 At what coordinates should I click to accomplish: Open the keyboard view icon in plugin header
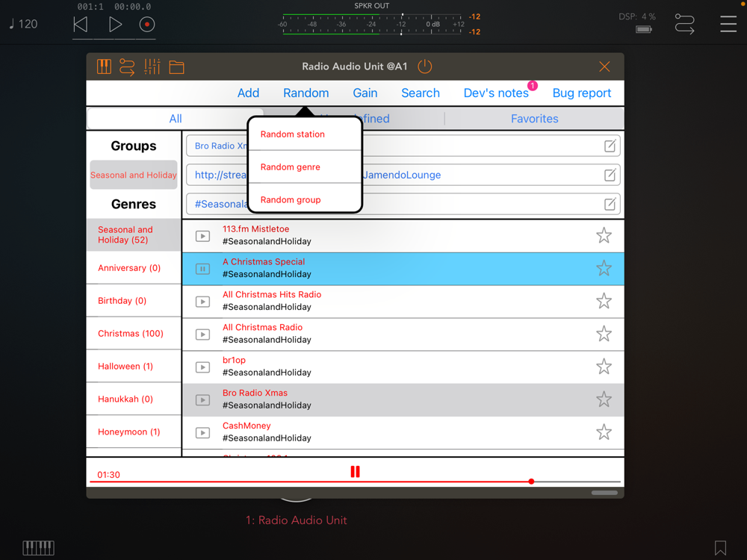click(104, 66)
